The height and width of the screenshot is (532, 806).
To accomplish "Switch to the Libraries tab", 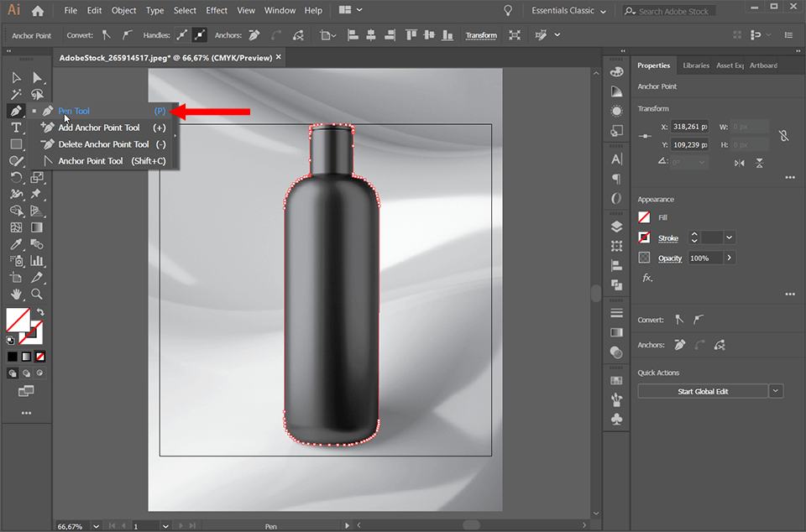I will pyautogui.click(x=696, y=65).
